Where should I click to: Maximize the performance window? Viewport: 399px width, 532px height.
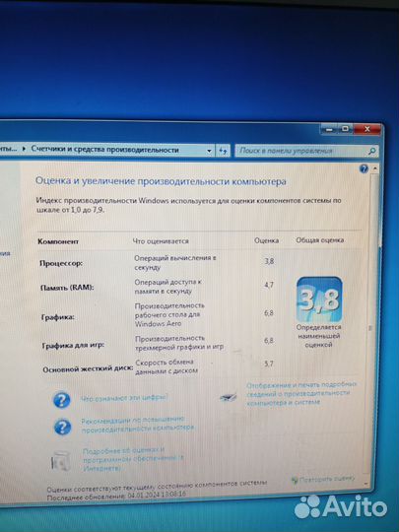pos(345,129)
